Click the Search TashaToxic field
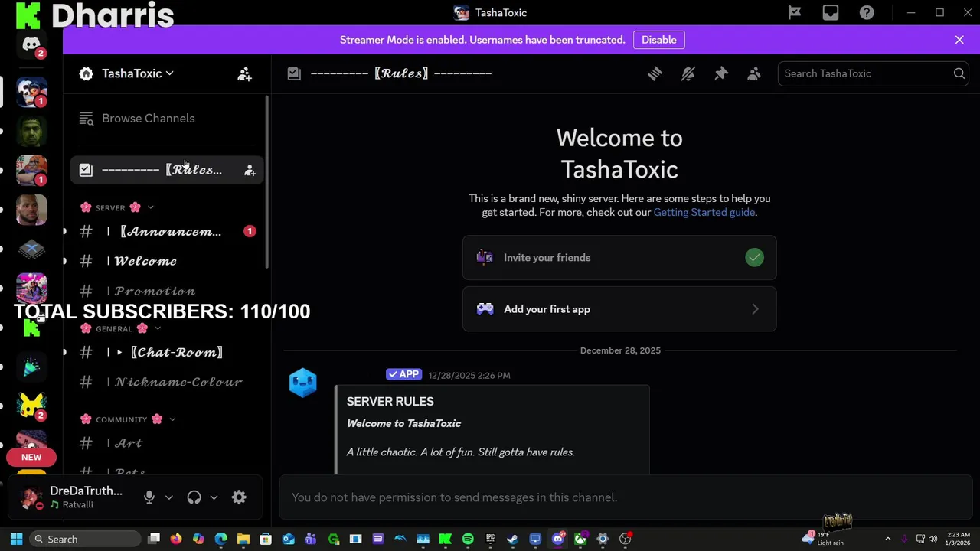 873,73
